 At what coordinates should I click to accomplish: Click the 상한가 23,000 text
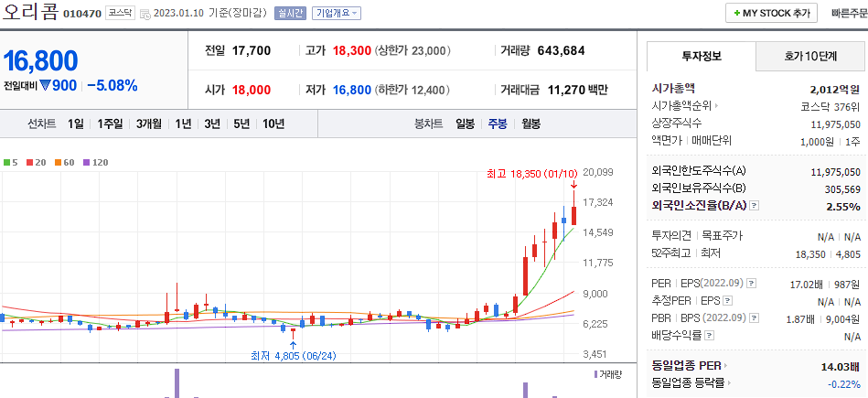tap(413, 51)
